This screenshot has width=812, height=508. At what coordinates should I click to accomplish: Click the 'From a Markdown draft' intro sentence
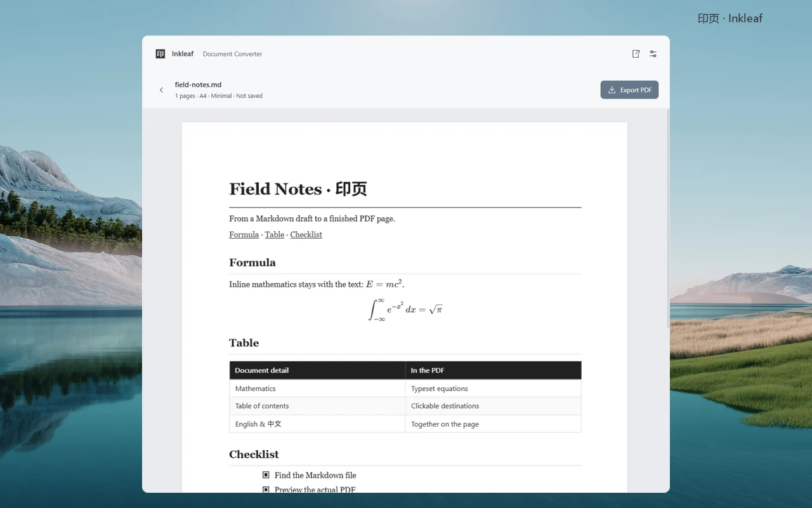click(x=312, y=218)
